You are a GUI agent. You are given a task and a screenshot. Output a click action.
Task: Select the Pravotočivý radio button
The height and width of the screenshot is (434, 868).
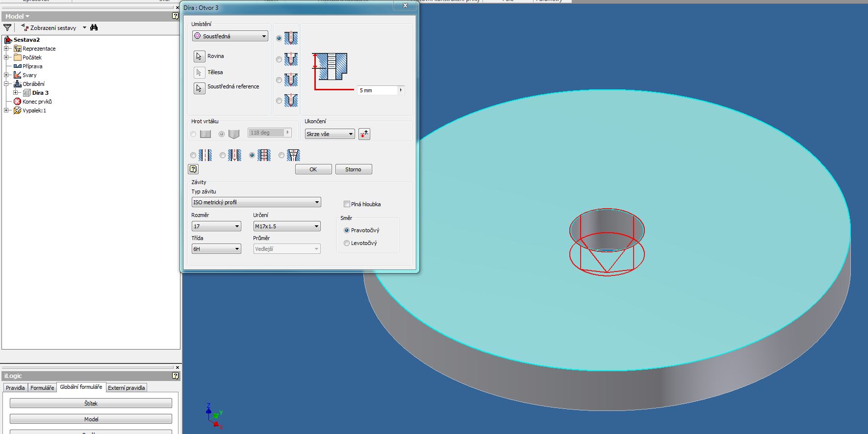[347, 230]
